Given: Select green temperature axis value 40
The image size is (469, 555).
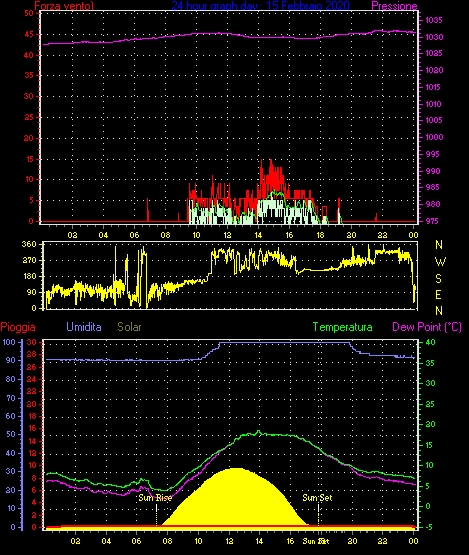Looking at the screenshot, I should point(430,342).
